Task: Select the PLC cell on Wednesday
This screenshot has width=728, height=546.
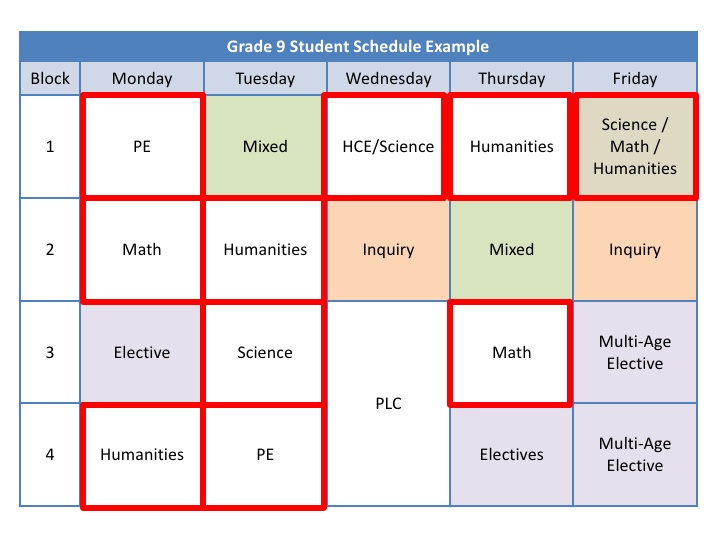Action: (388, 404)
